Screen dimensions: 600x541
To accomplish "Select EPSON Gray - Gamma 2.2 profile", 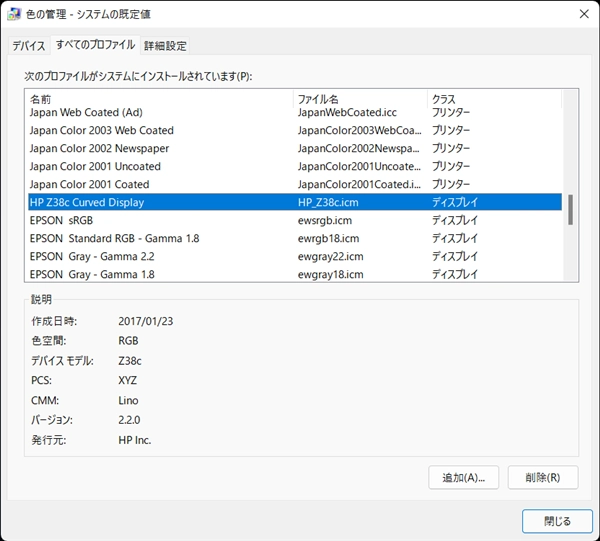I will tap(91, 257).
